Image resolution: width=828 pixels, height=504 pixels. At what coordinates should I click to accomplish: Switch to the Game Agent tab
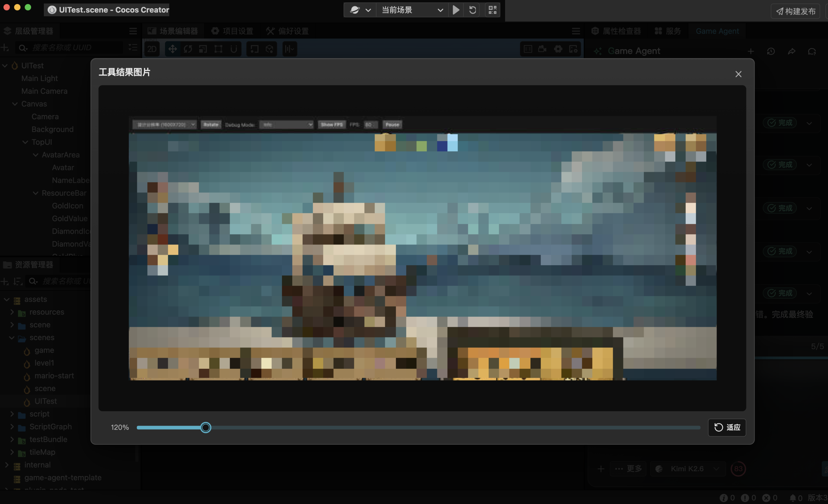[717, 31]
